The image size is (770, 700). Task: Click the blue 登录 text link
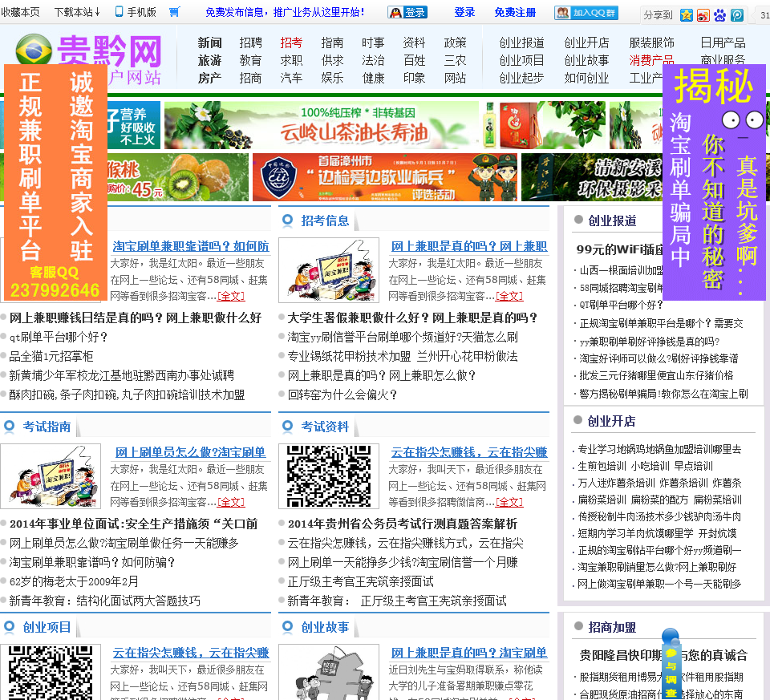point(464,12)
